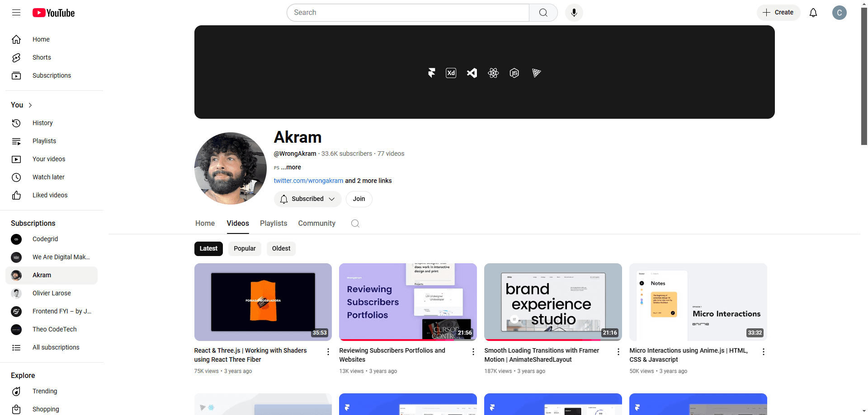Open React & Three.js video thumbnail
The image size is (868, 415).
[x=263, y=302]
